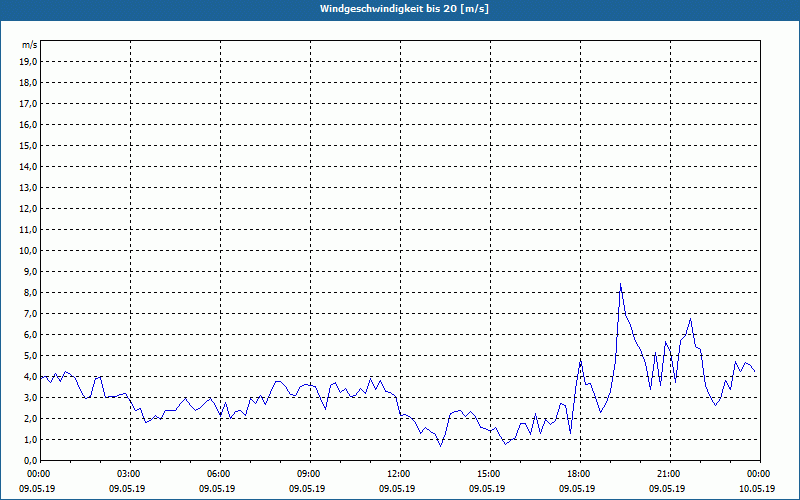Image resolution: width=800 pixels, height=500 pixels.
Task: Click the '10.05.19' date label
Action: [757, 489]
